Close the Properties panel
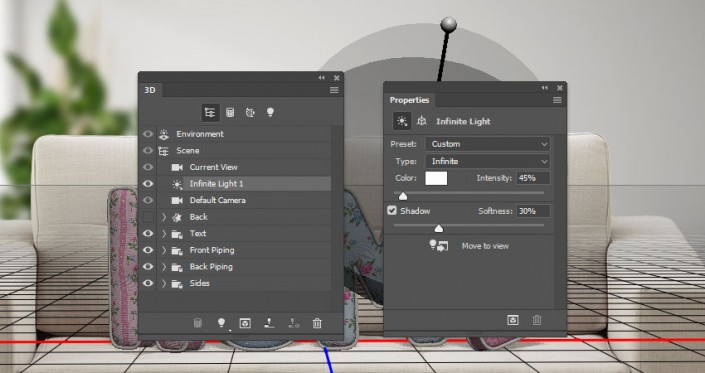Screen dimensions: 705x373 click(x=559, y=88)
